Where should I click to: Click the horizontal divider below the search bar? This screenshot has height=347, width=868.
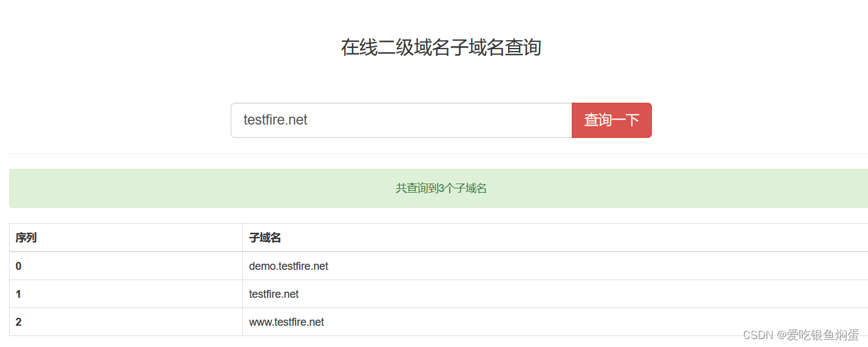438,153
